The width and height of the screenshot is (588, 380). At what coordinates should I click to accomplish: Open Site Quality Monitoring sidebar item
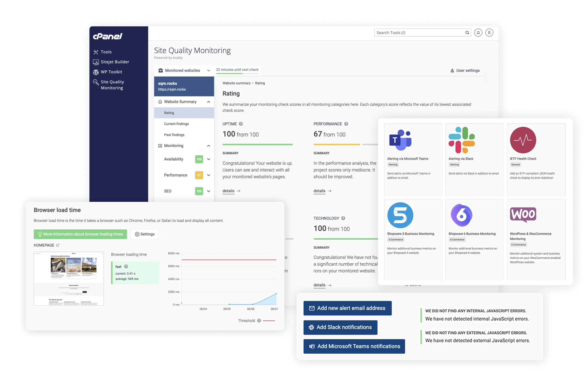click(x=109, y=85)
